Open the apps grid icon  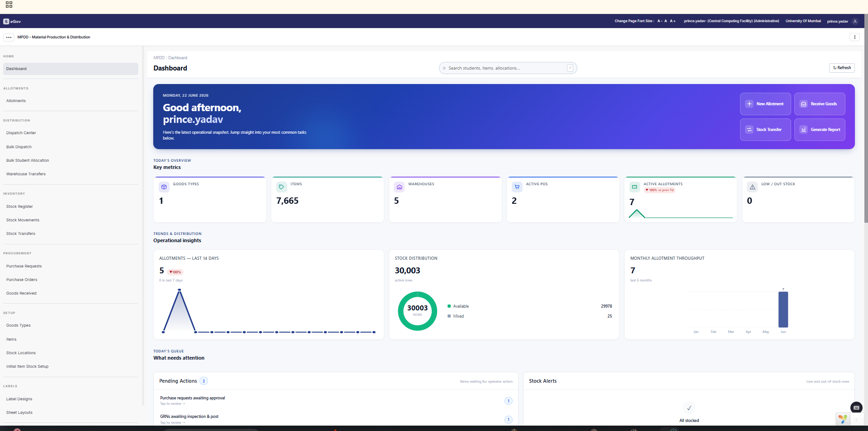pos(9,5)
